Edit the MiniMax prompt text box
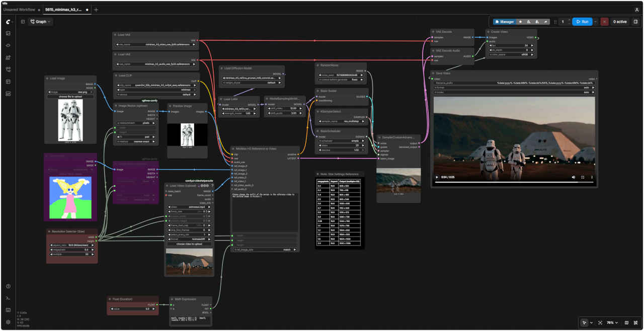This screenshot has height=331, width=644. coord(265,211)
